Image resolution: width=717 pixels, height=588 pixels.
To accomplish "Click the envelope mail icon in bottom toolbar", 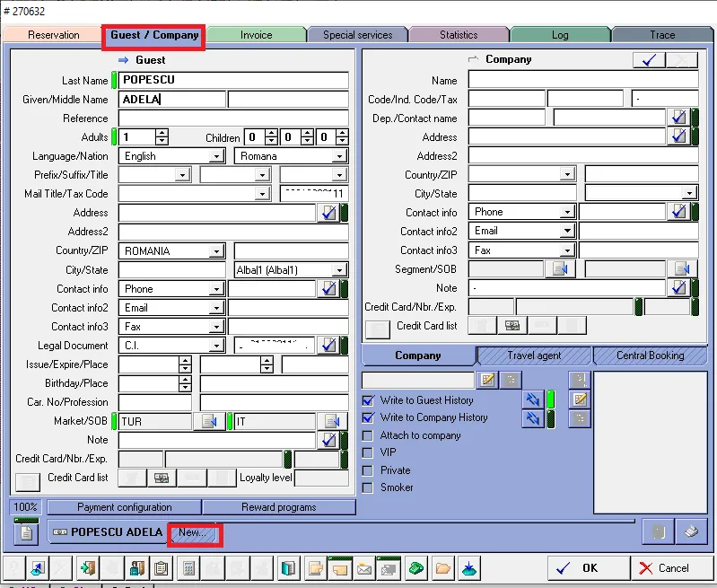I will 364,568.
